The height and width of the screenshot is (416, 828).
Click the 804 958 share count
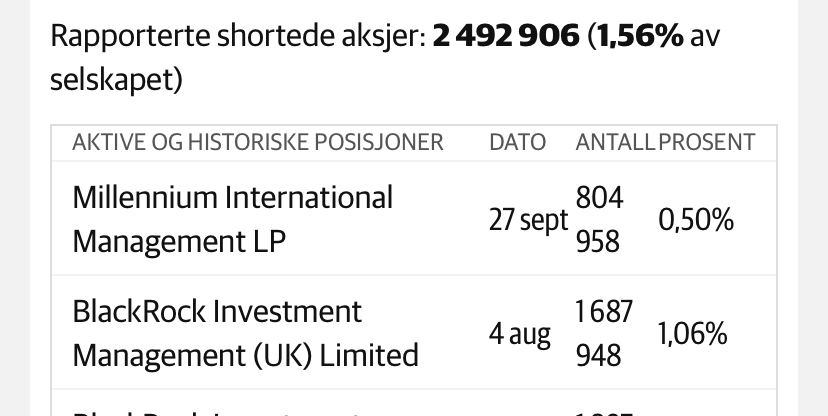(599, 220)
